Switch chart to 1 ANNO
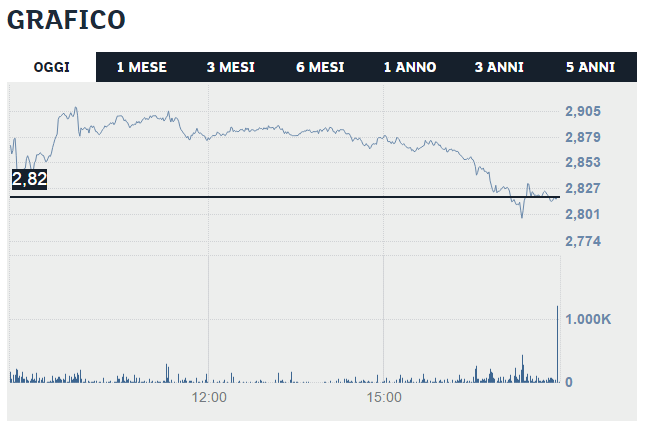The width and height of the screenshot is (653, 421). coord(410,67)
